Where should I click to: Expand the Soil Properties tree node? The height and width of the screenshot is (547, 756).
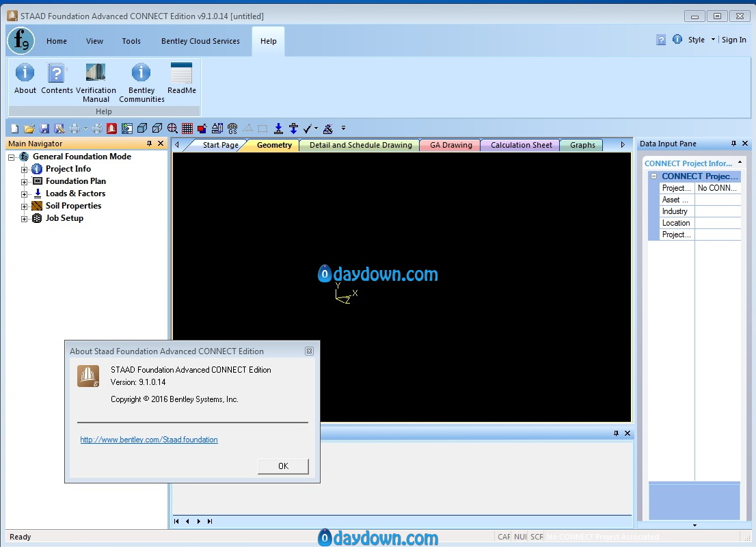point(24,206)
